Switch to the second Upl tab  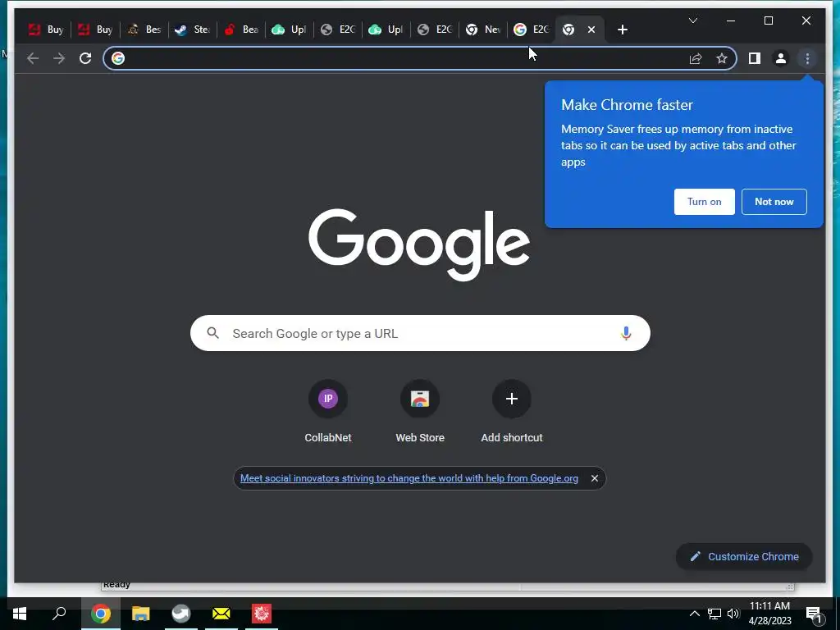386,30
